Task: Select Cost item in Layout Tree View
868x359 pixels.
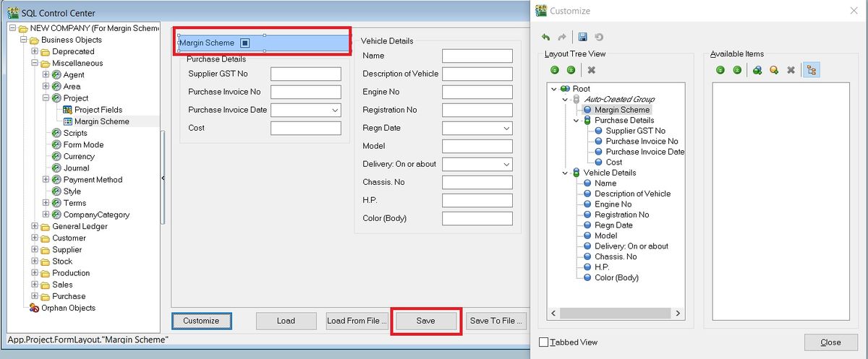Action: (x=613, y=163)
